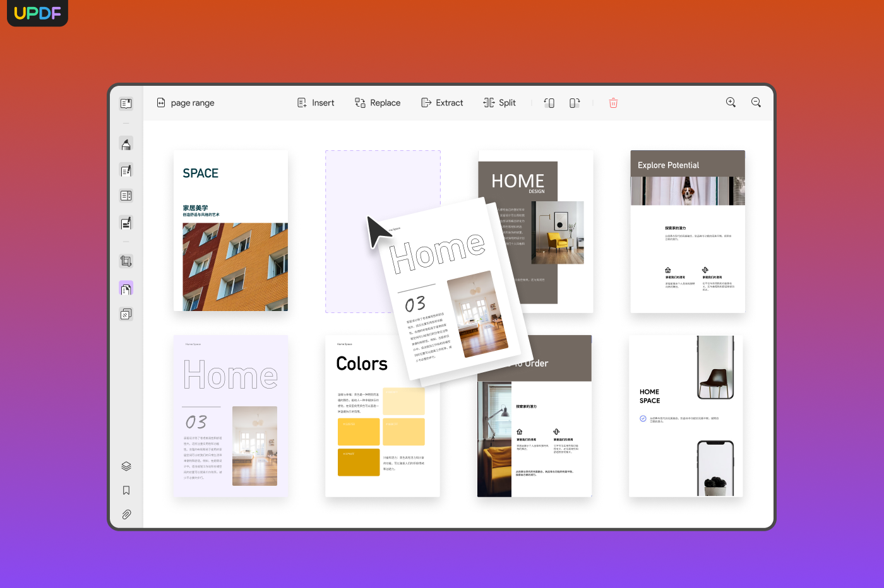Select the SPACE cover page thumbnail
Viewport: 884px width, 588px height.
pyautogui.click(x=230, y=231)
